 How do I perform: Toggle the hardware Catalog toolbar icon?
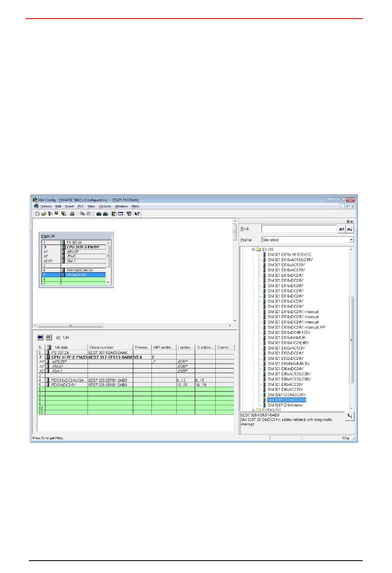click(114, 214)
